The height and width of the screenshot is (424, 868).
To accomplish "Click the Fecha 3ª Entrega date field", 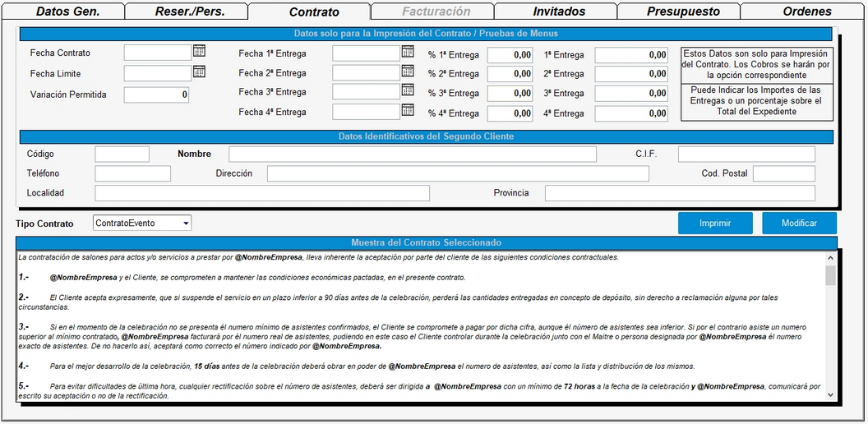I will (366, 92).
